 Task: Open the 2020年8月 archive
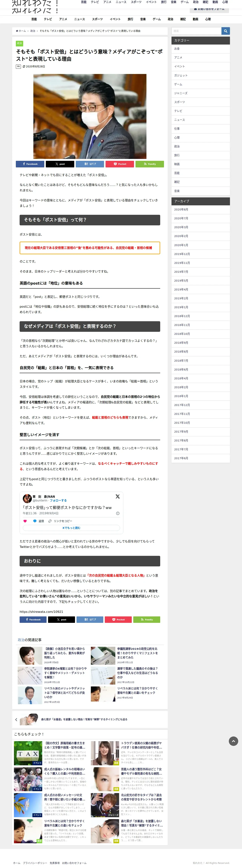[x=201, y=209]
